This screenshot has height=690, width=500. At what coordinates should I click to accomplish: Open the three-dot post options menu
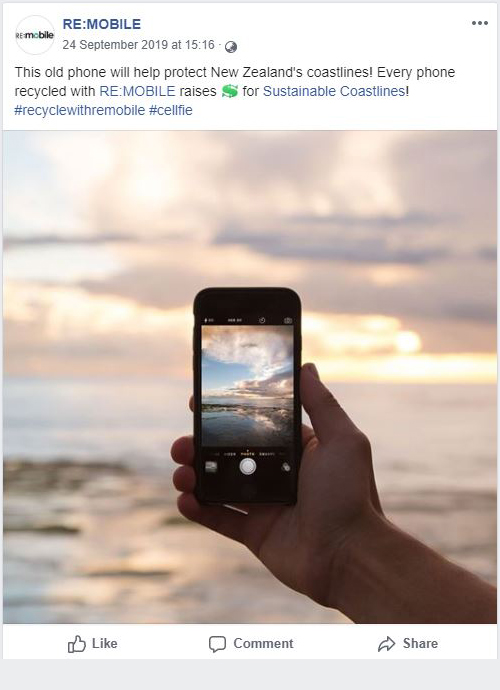click(480, 23)
